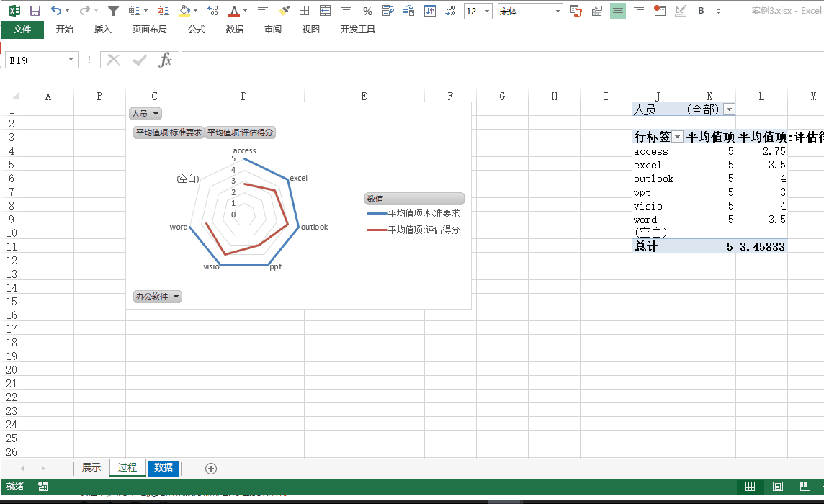The width and height of the screenshot is (824, 504).
Task: Click the format painter brush icon
Action: 284,11
